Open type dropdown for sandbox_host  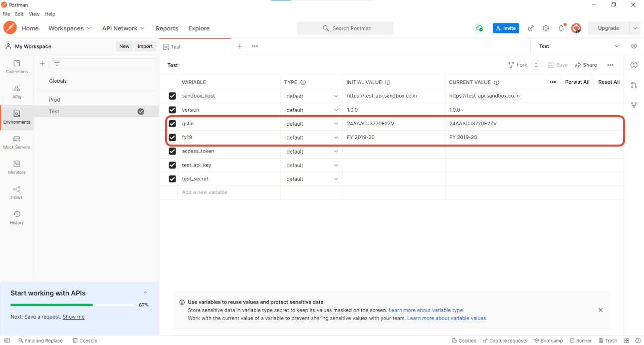(x=312, y=96)
